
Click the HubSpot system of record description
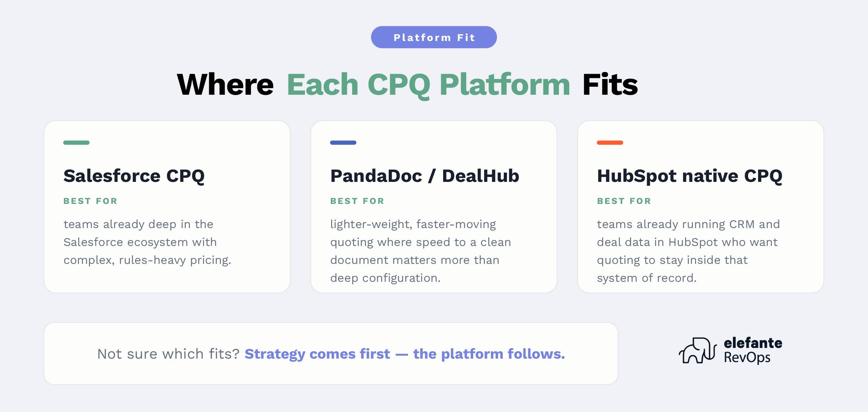click(688, 251)
